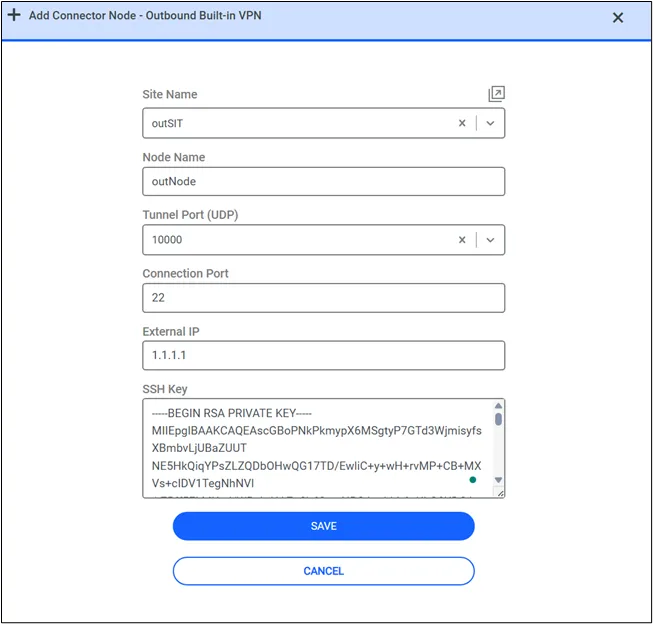Click the SSH Key scrollbar thumb
This screenshot has width=653, height=624.
(498, 419)
